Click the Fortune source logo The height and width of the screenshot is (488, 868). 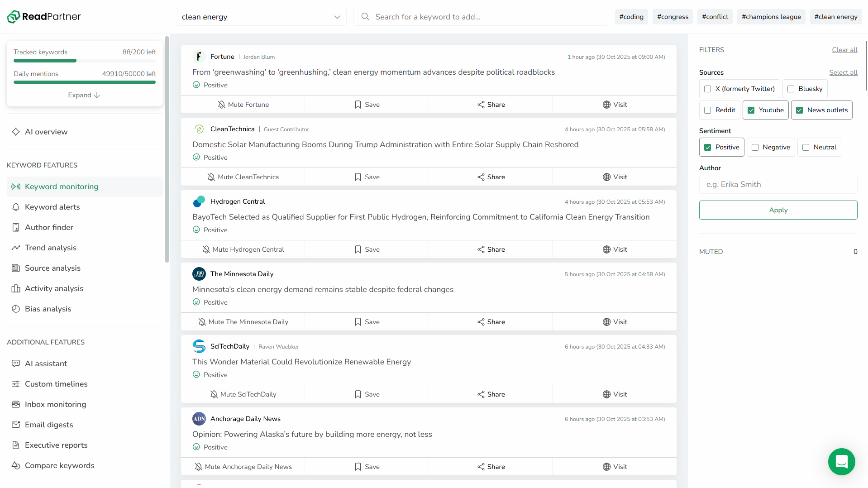click(x=199, y=57)
